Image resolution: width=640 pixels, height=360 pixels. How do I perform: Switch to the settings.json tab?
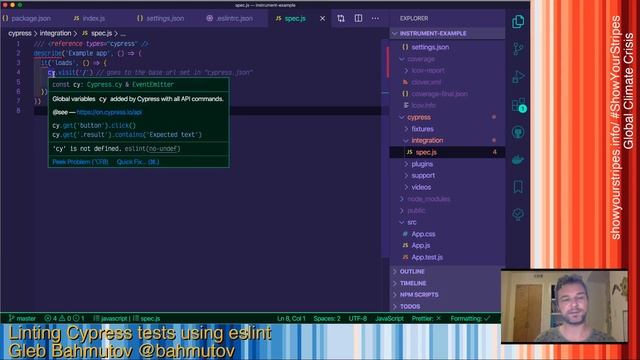[160, 18]
